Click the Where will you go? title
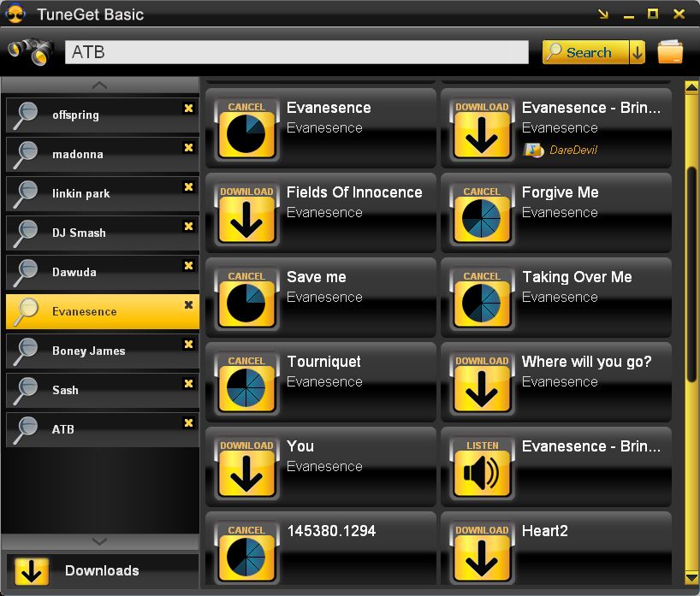 (x=586, y=362)
